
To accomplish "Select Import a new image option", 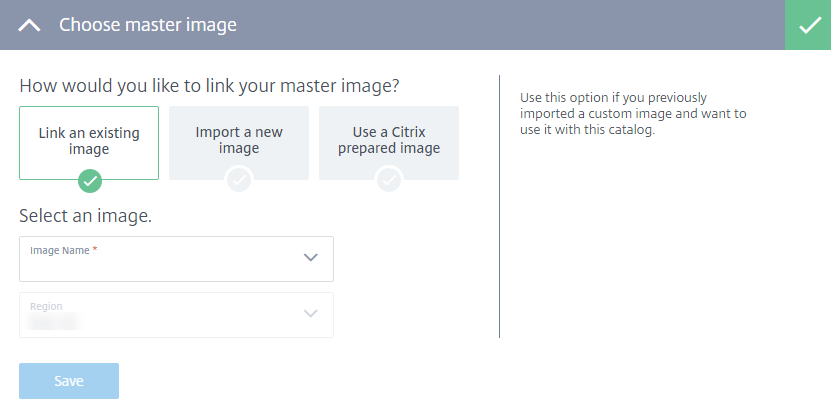I will [239, 141].
